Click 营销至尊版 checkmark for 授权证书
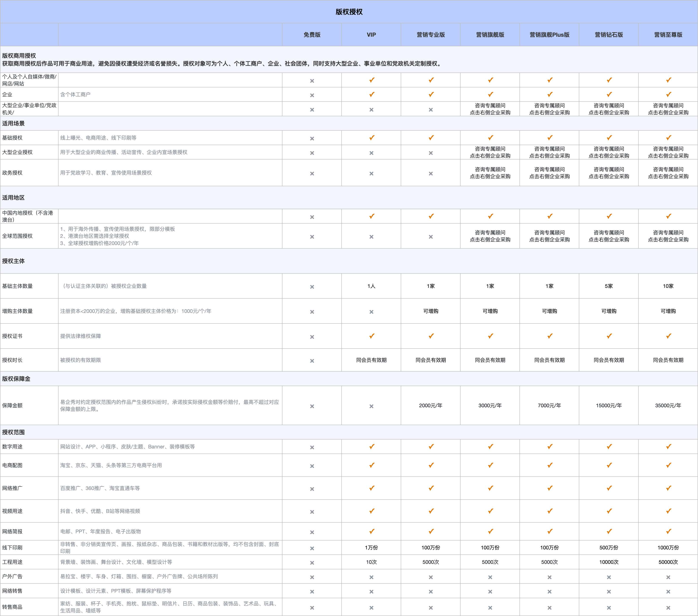698x616 pixels. tap(668, 336)
